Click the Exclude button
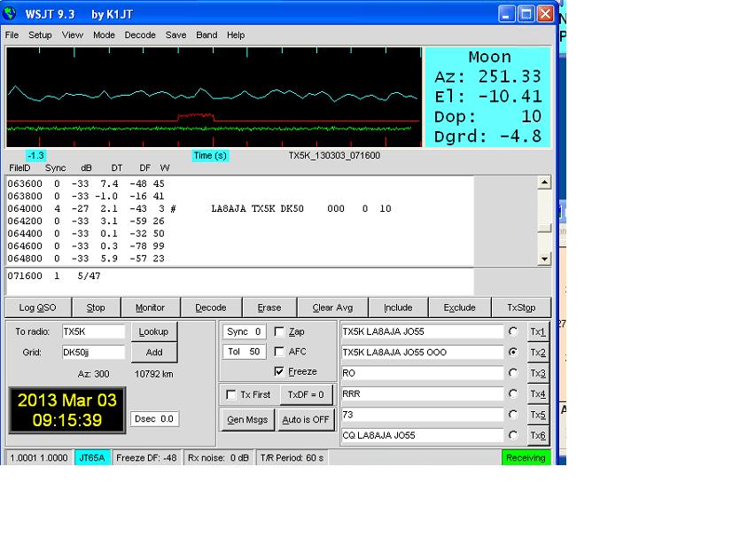This screenshot has width=748, height=560. 459,307
